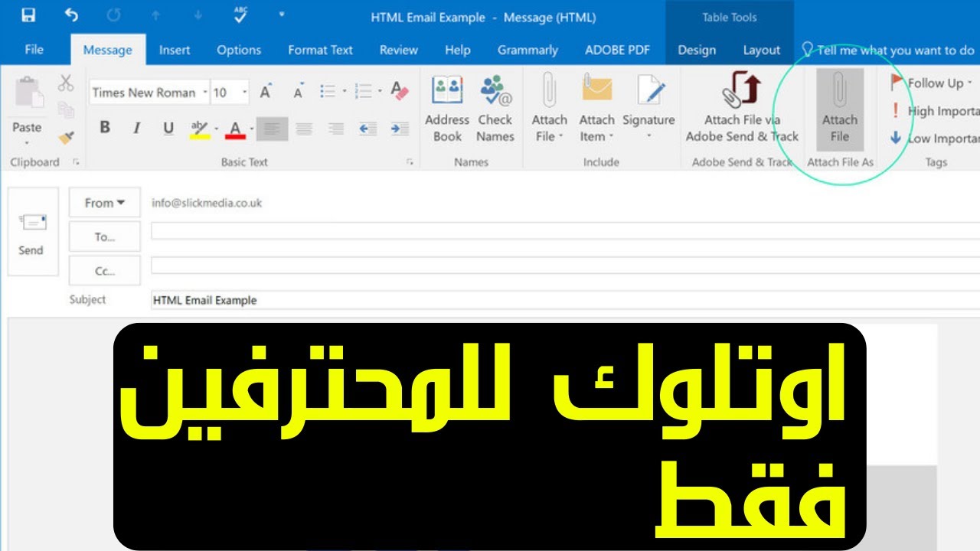Switch to Format Text tab
Screen dimensions: 980x551
[x=320, y=50]
